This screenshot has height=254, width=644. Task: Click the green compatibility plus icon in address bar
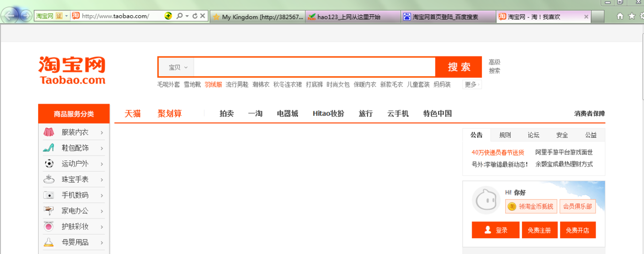tap(168, 16)
